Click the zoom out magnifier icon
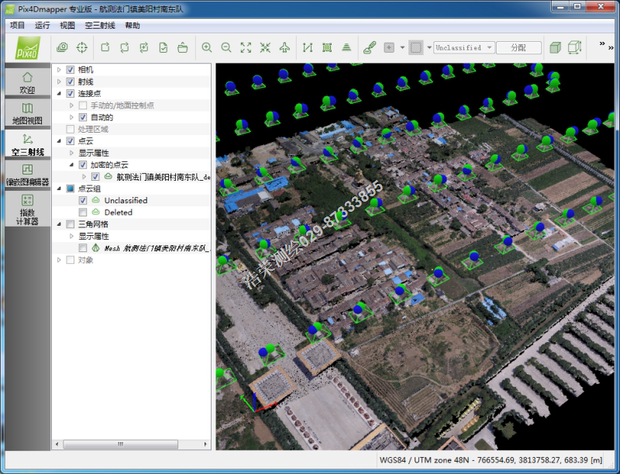This screenshot has width=620, height=474. coord(226,47)
